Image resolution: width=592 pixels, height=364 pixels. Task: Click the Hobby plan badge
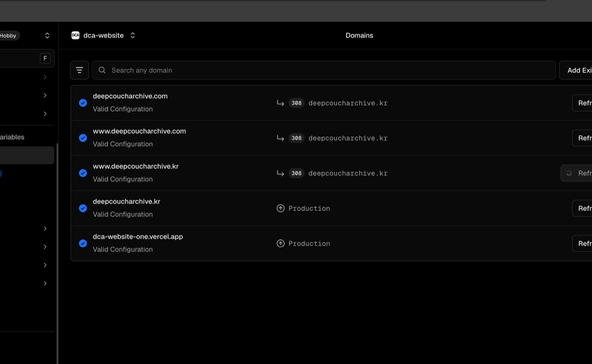(x=9, y=35)
